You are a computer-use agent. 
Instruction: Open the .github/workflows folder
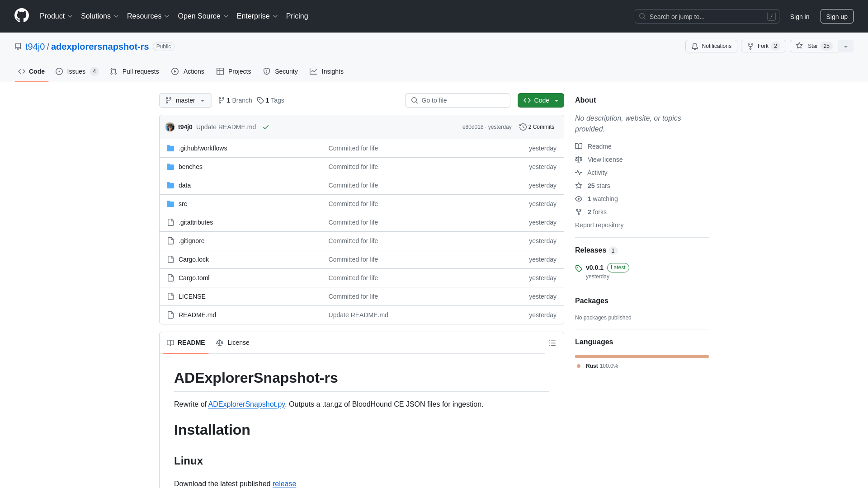tap(203, 148)
